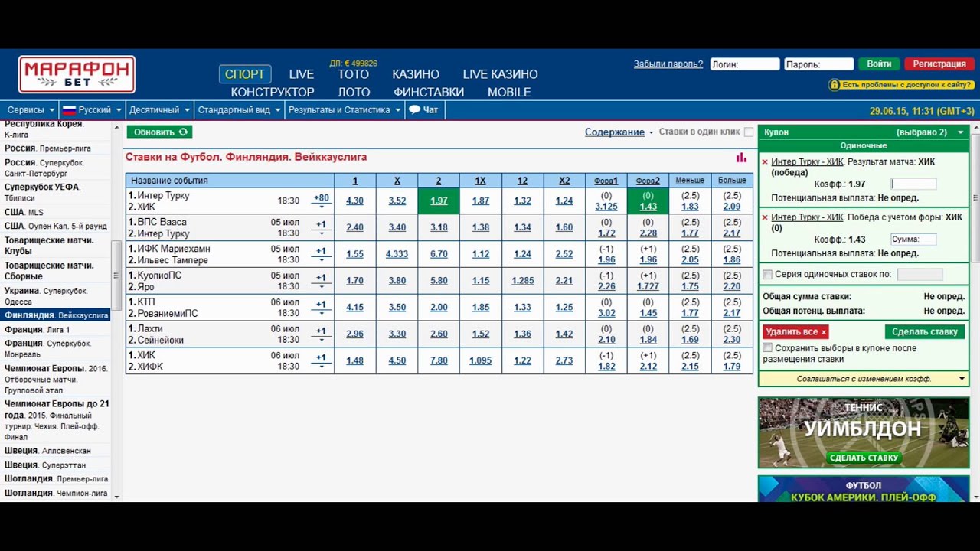Check Сохранить выборы в купоне option
Screen dimensions: 980x551
[767, 348]
